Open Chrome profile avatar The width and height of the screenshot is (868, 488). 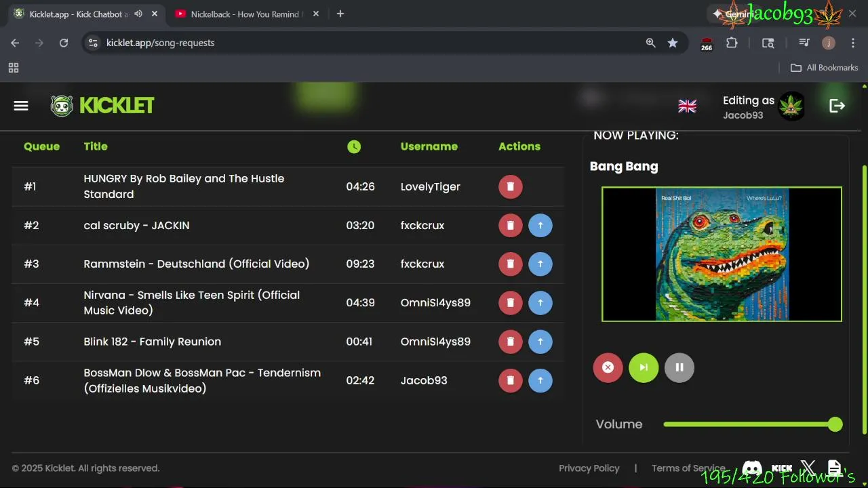[829, 43]
